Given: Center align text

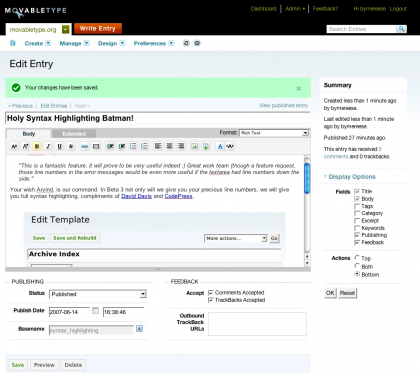Looking at the screenshot, I should 169,146.
